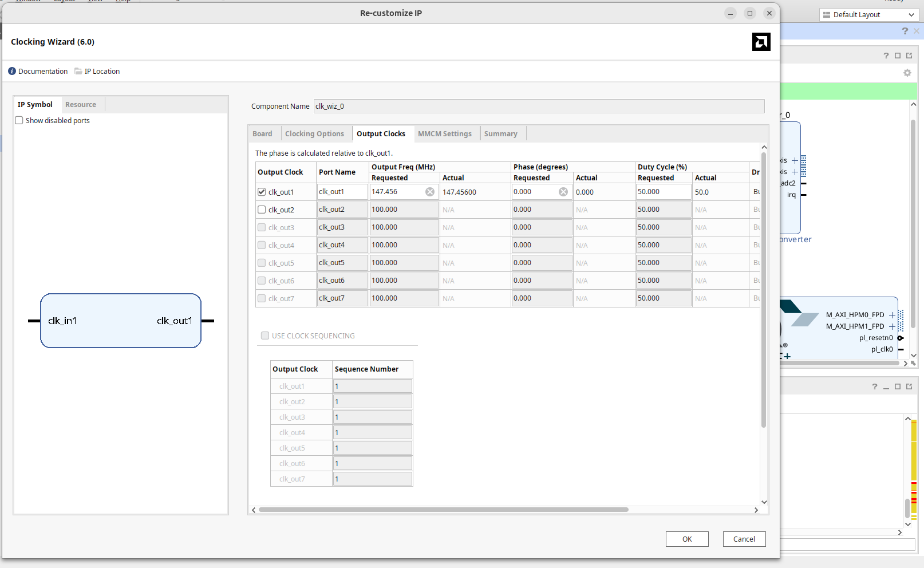Click the horizontal scrollbar in clock settings

[x=443, y=510]
